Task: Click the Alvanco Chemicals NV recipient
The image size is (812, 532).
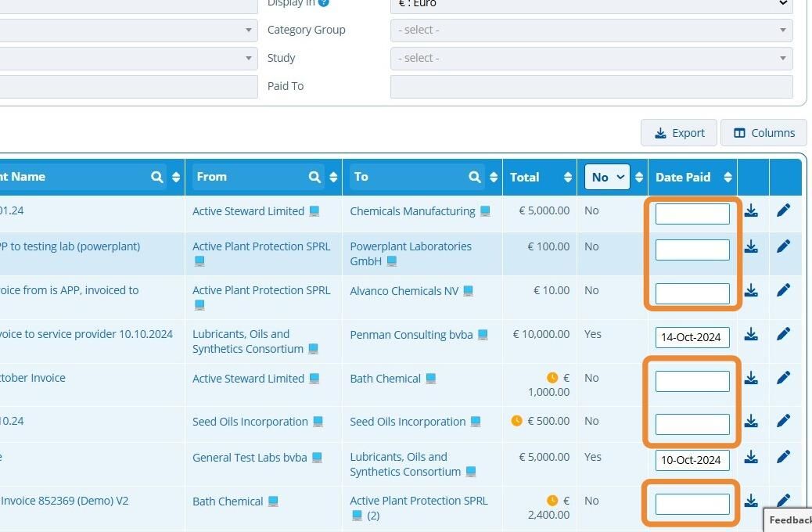Action: tap(404, 290)
